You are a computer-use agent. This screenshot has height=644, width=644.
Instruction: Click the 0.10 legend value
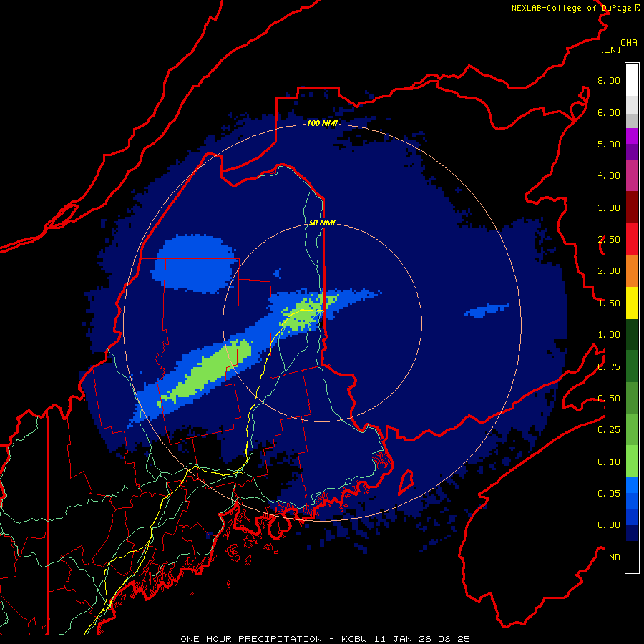[609, 462]
